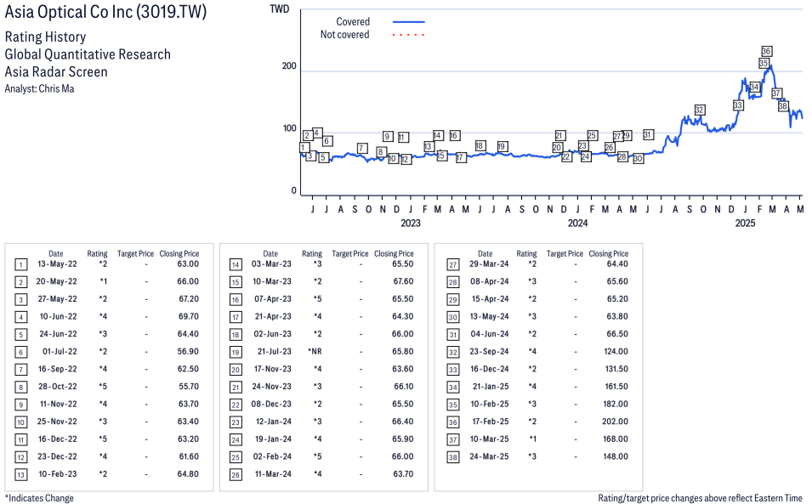
Task: Click the *1 rating in the 10-Mar-25 row
Action: tap(532, 439)
